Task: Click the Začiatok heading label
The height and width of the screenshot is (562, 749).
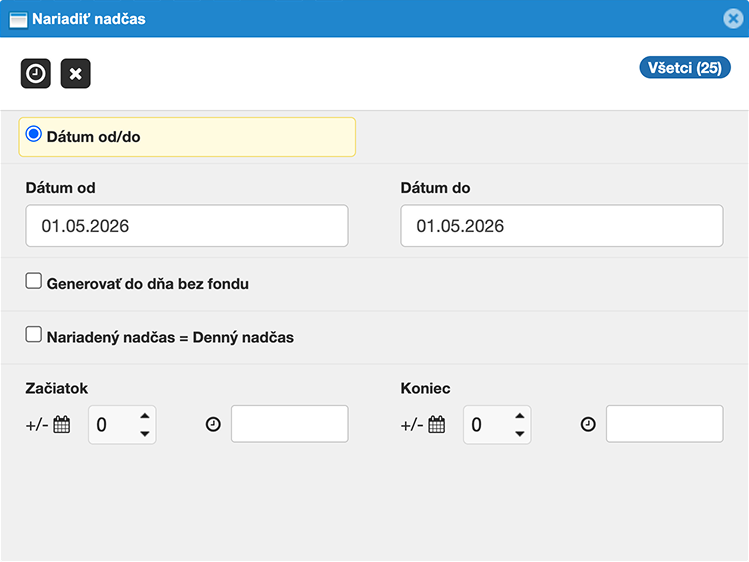Action: pos(56,388)
